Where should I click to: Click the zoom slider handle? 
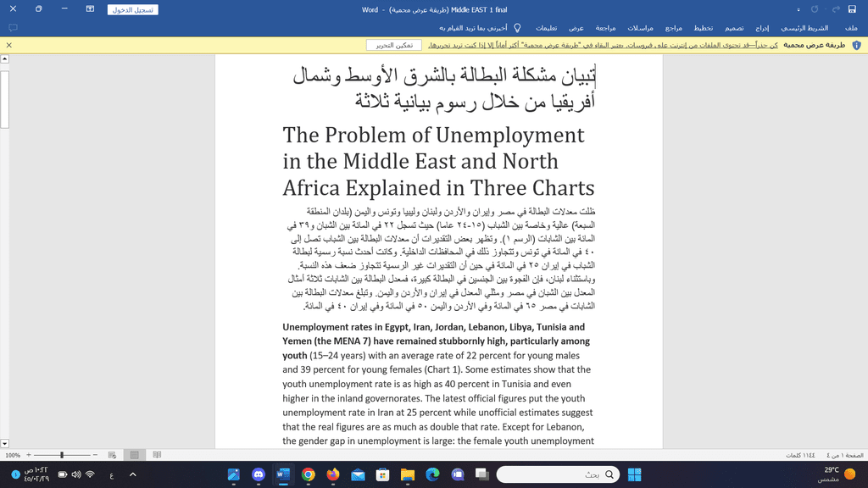pos(62,455)
